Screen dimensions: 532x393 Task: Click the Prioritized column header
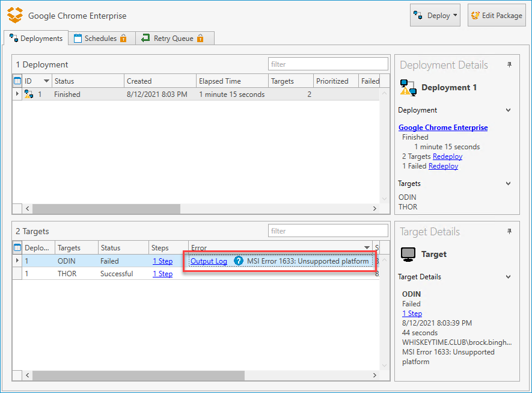click(335, 81)
